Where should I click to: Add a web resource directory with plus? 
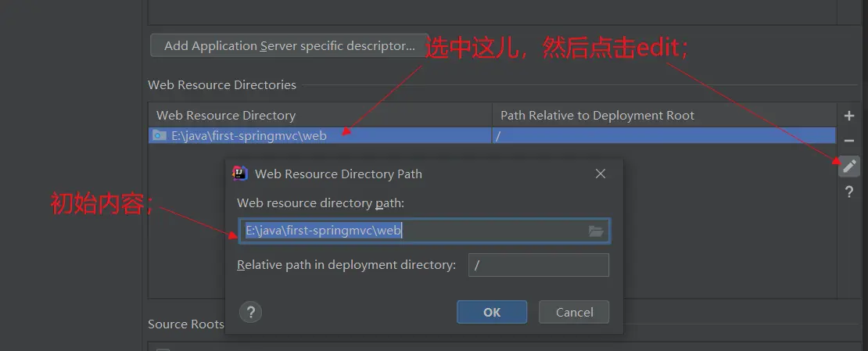(x=848, y=116)
